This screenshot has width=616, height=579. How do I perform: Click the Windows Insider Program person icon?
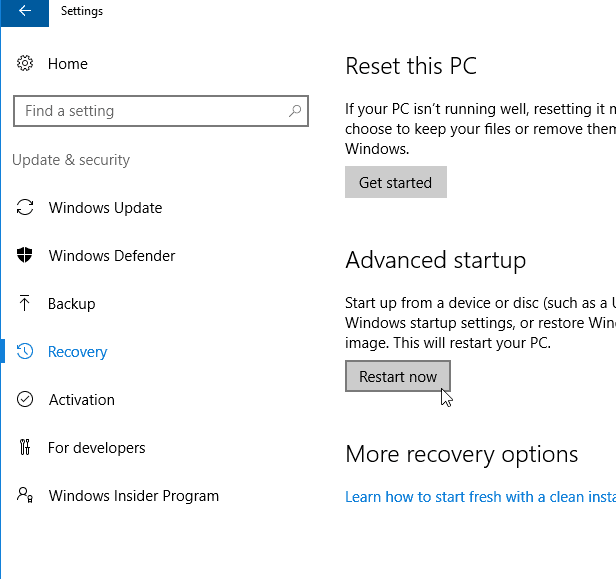(25, 496)
